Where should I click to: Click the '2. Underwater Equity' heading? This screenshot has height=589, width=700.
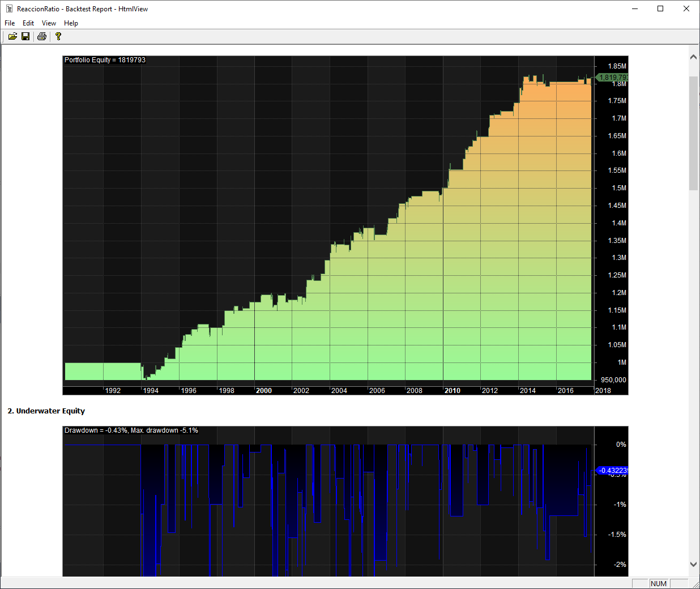pyautogui.click(x=46, y=411)
